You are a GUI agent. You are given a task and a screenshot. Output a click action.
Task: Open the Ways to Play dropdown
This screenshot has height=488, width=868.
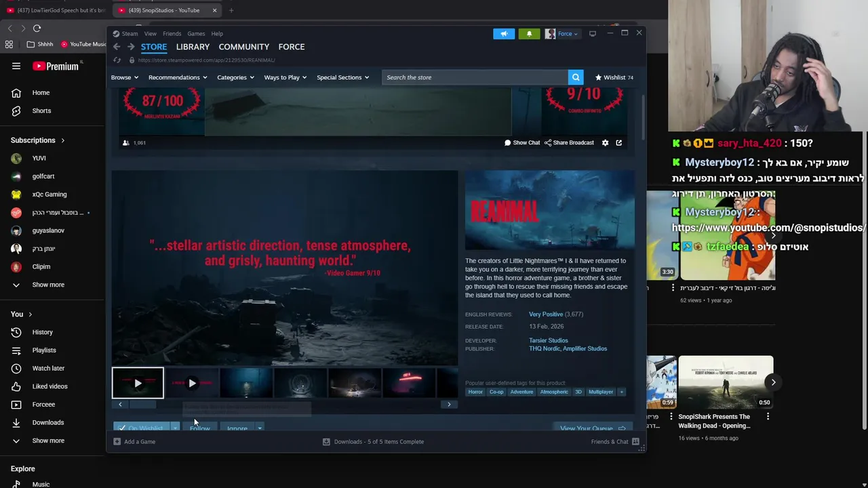[x=285, y=77]
